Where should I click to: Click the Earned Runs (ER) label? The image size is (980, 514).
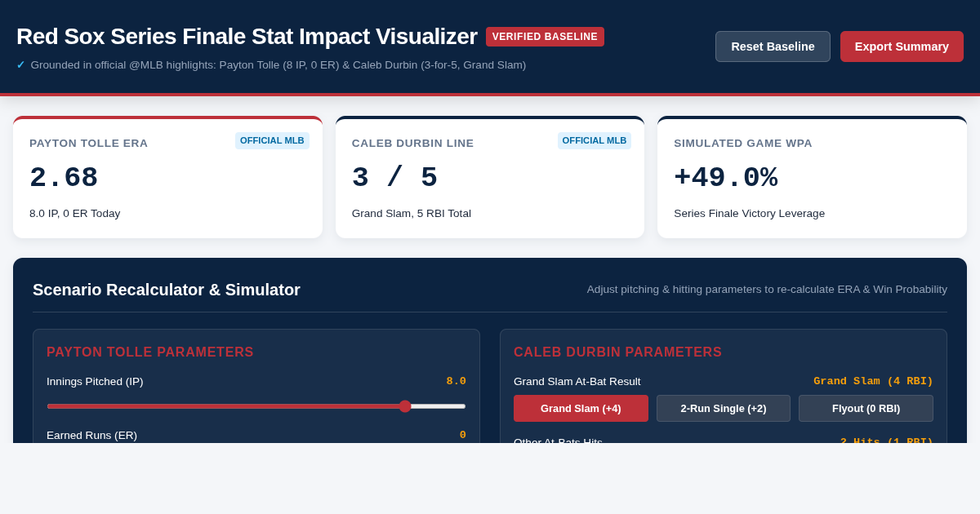pyautogui.click(x=91, y=436)
